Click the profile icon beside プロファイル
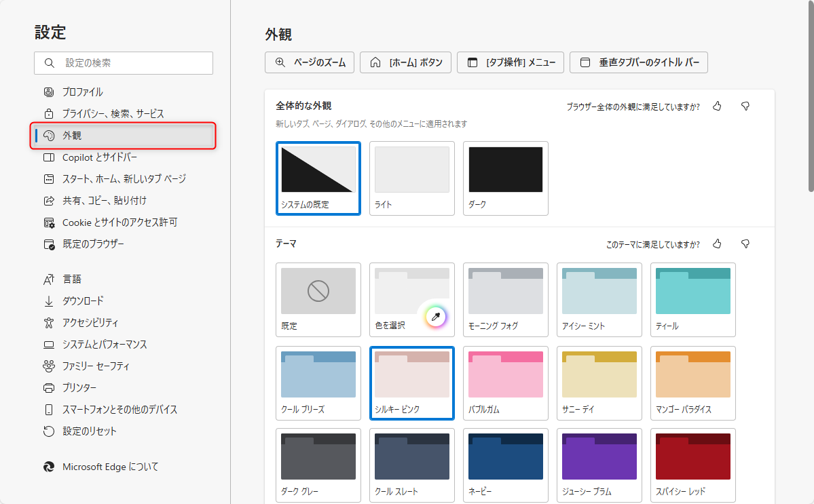Screen dimensions: 814x504 [49, 92]
